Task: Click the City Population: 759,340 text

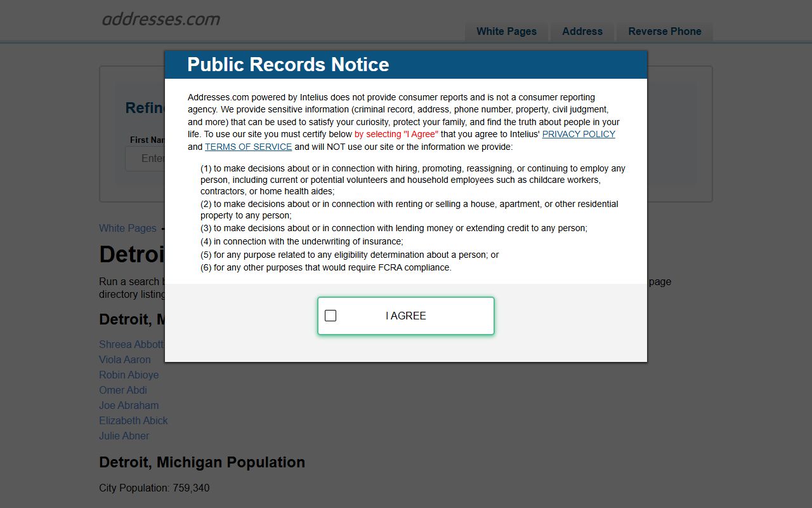Action: [154, 488]
